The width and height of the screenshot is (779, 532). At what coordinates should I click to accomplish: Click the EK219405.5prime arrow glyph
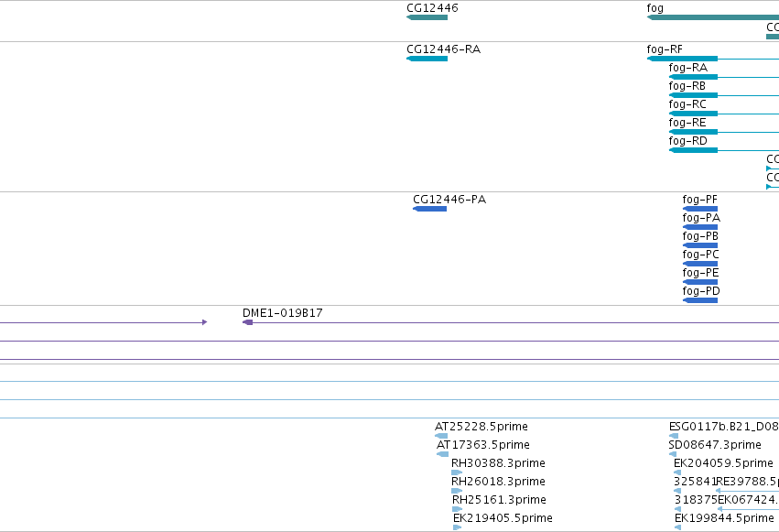[x=457, y=527]
